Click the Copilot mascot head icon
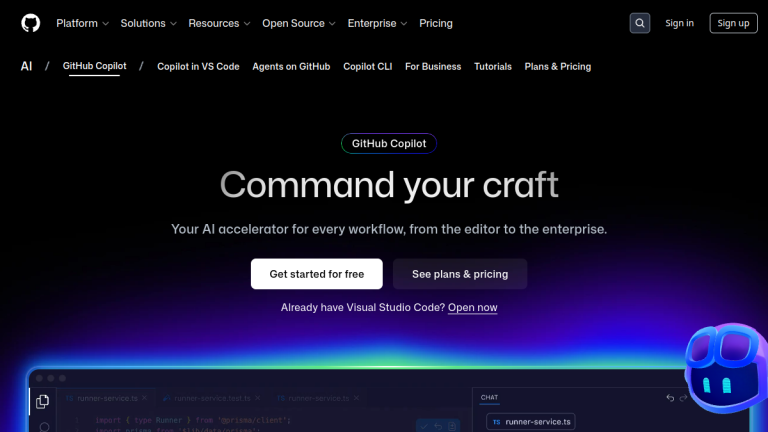Viewport: 768px width, 432px height. click(726, 368)
